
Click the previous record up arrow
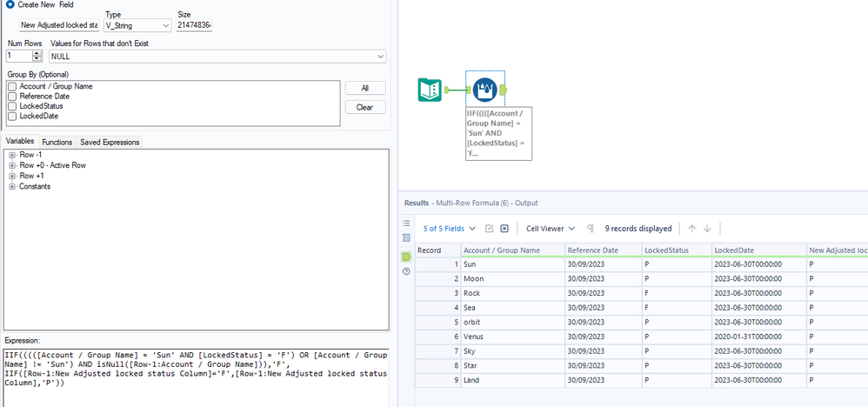[691, 229]
